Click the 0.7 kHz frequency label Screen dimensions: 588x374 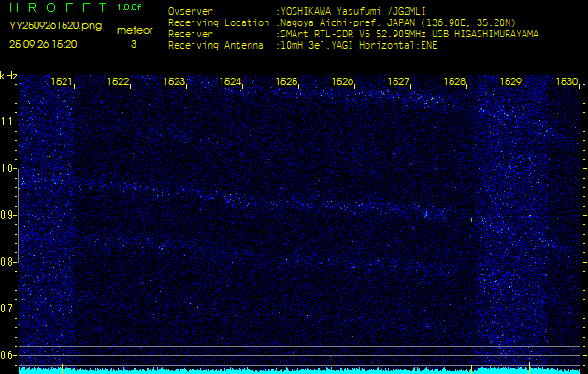[8, 309]
